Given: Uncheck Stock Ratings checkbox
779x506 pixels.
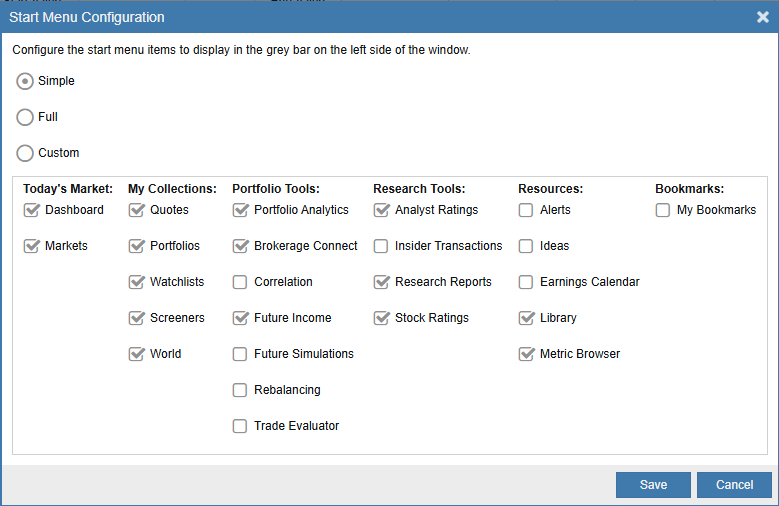Looking at the screenshot, I should [x=381, y=318].
